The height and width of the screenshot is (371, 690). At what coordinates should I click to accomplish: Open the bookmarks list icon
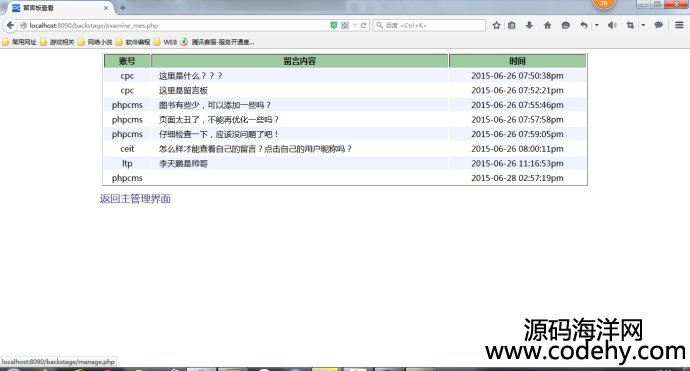511,25
